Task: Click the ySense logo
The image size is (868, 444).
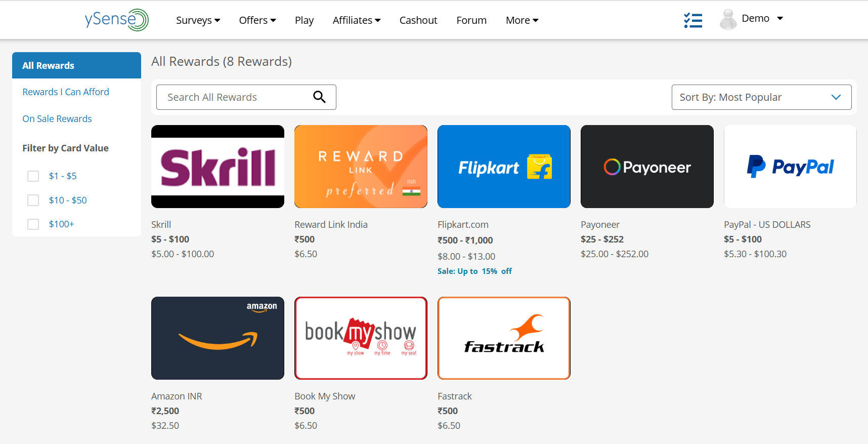Action: click(116, 20)
